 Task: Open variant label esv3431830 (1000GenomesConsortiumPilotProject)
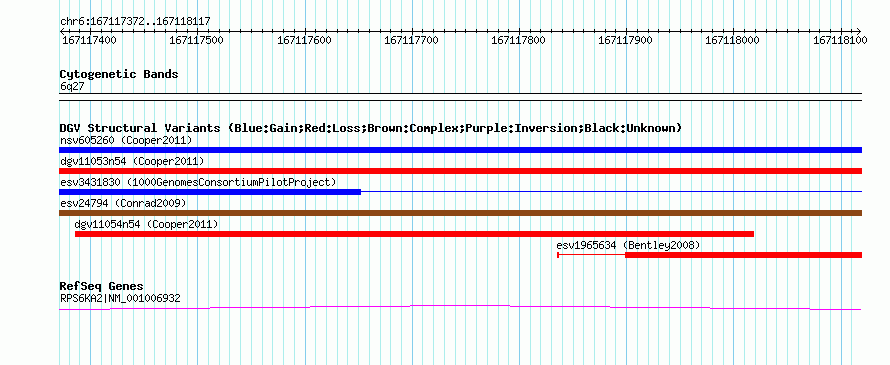tap(198, 182)
